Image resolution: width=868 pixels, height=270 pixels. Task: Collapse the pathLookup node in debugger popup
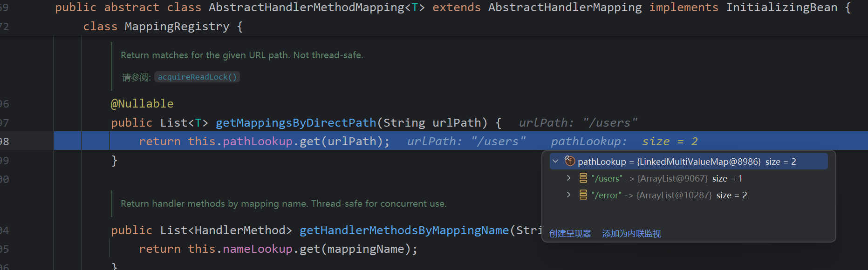click(x=555, y=162)
